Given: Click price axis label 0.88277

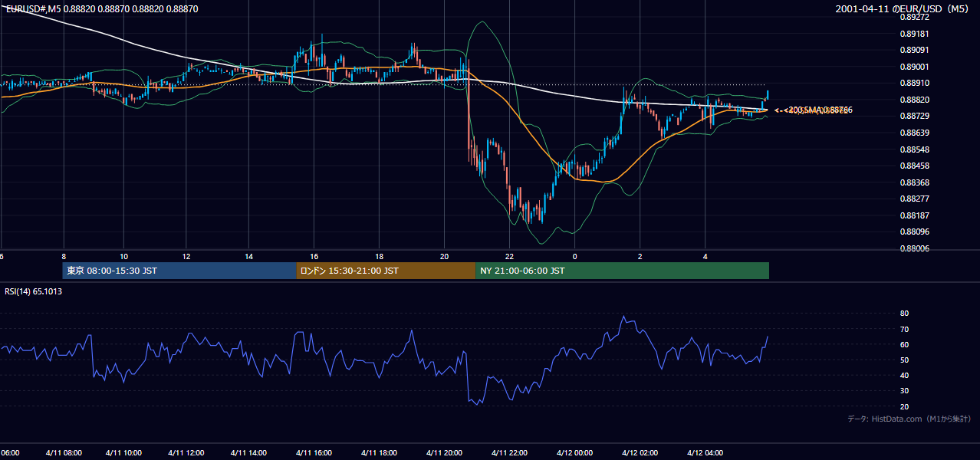Looking at the screenshot, I should coord(914,199).
